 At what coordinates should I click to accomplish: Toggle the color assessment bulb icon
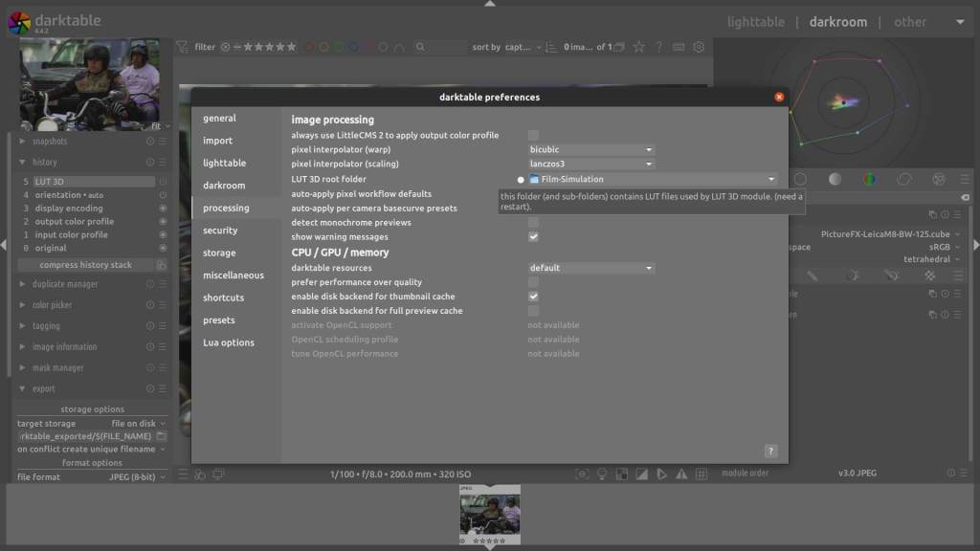(602, 474)
